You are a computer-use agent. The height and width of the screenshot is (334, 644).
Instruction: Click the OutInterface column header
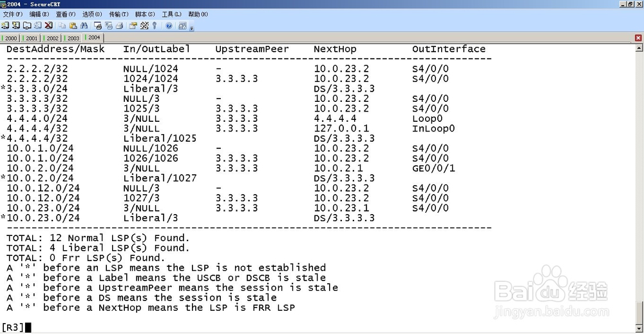pos(449,49)
